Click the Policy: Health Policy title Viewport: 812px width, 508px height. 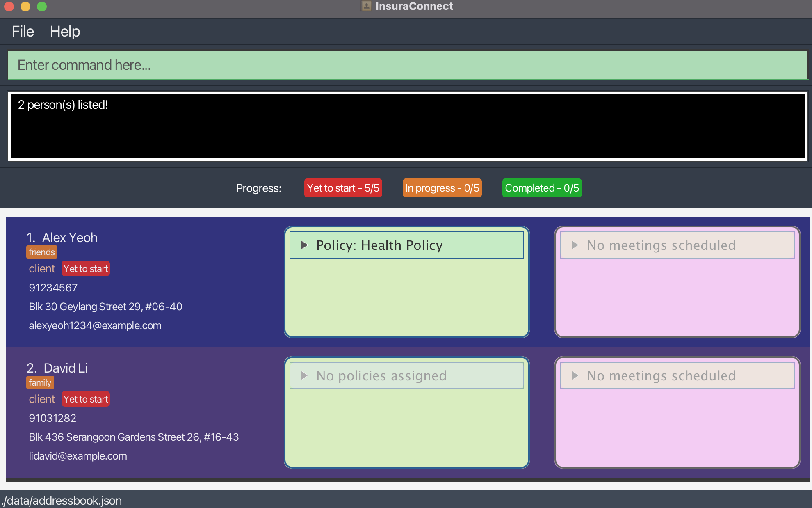pyautogui.click(x=379, y=245)
